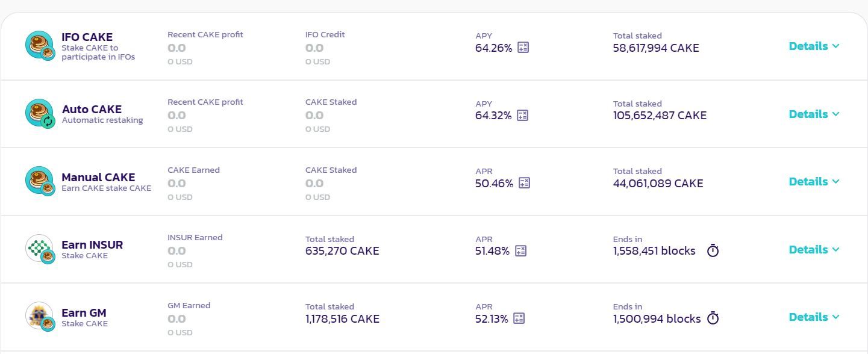This screenshot has height=354, width=868.
Task: Open ROI calculator for IFO CAKE pool
Action: [523, 48]
